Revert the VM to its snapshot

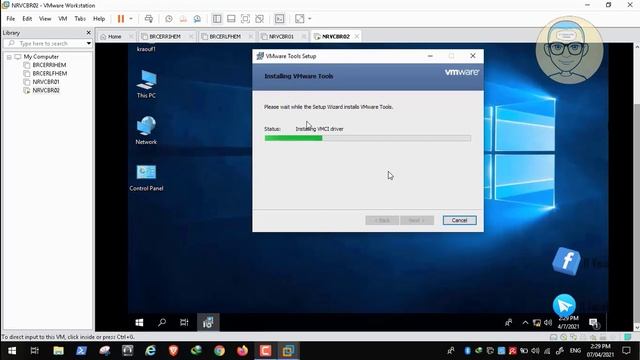pyautogui.click(x=183, y=19)
